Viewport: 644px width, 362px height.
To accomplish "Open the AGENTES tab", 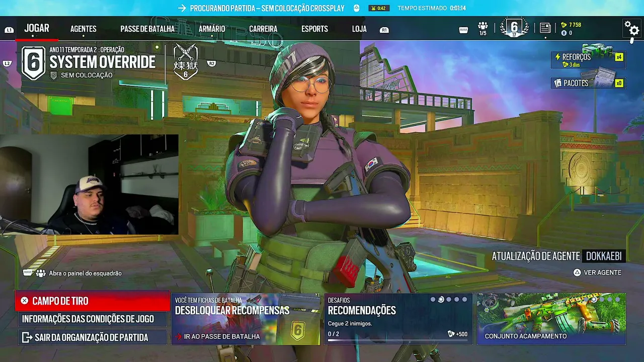I will tap(84, 29).
